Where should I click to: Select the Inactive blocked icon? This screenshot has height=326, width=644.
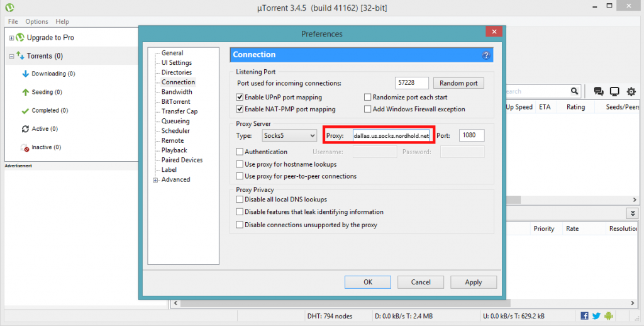(25, 147)
